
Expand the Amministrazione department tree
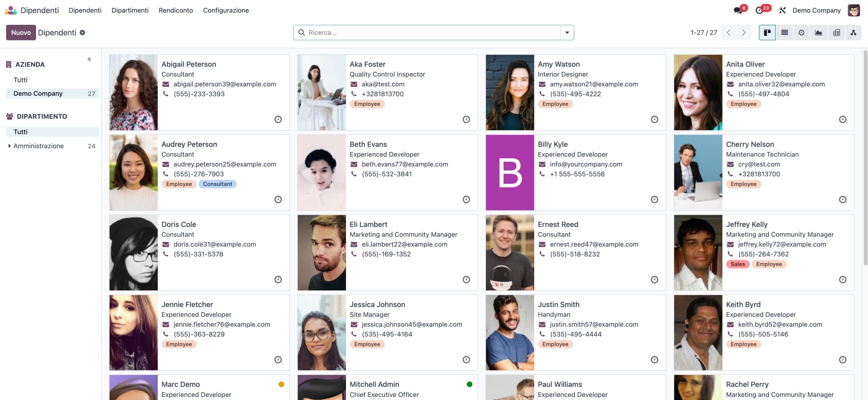coord(9,146)
